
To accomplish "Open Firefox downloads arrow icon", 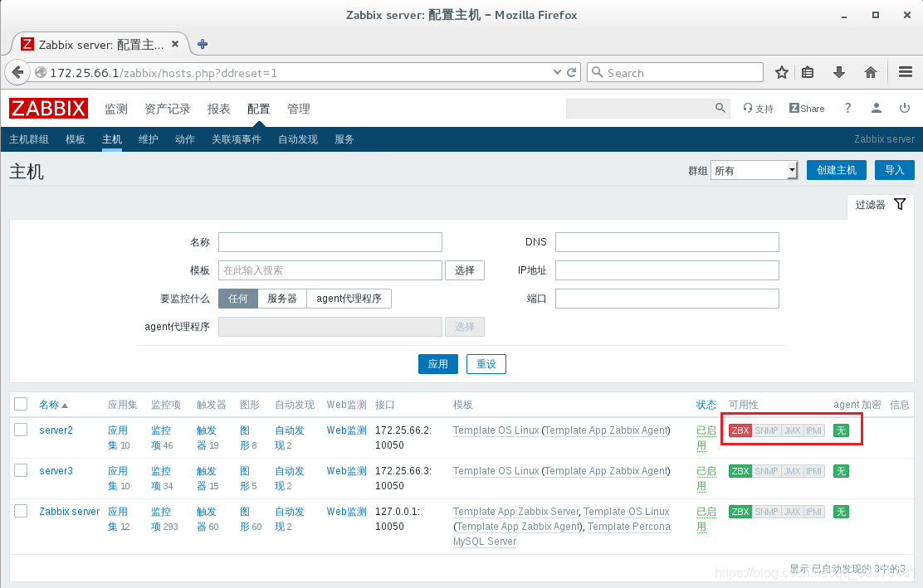I will click(x=839, y=72).
